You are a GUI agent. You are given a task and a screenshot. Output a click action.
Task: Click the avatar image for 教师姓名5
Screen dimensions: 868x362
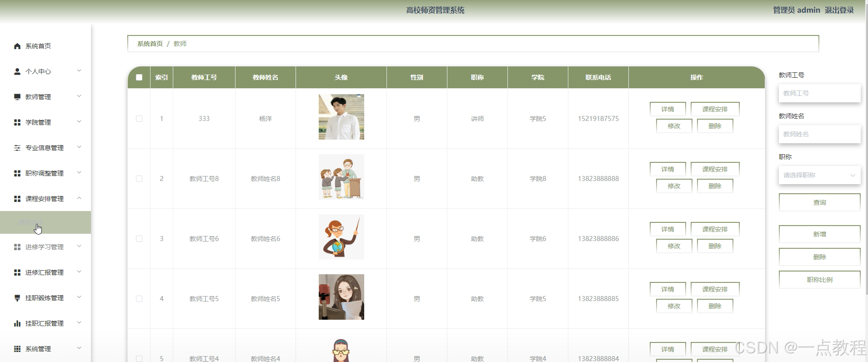(x=341, y=297)
